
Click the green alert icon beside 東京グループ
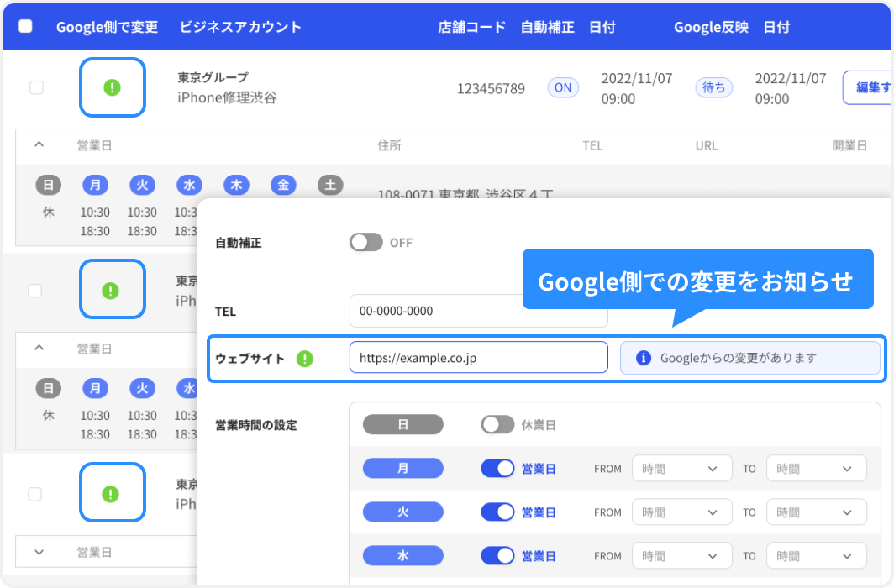[112, 87]
